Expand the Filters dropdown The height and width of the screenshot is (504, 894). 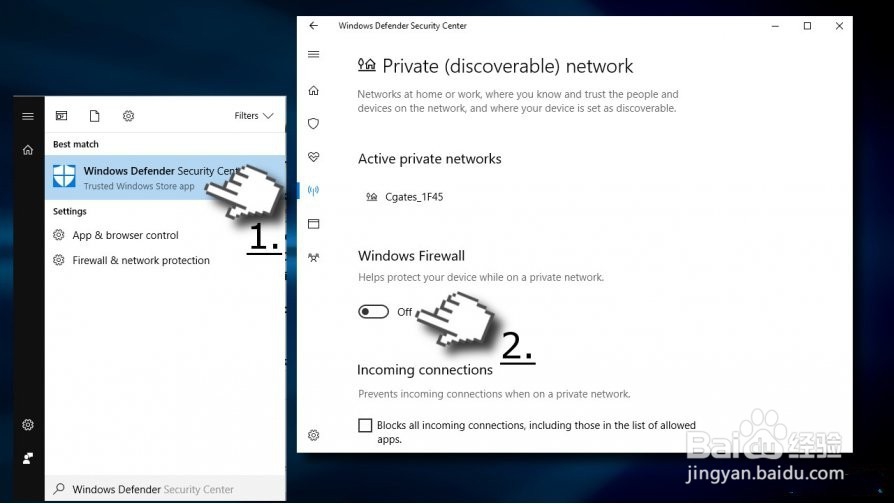[254, 116]
